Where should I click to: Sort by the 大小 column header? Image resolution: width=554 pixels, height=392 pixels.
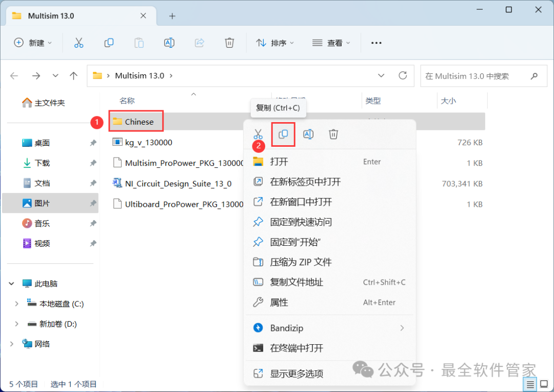tap(448, 101)
